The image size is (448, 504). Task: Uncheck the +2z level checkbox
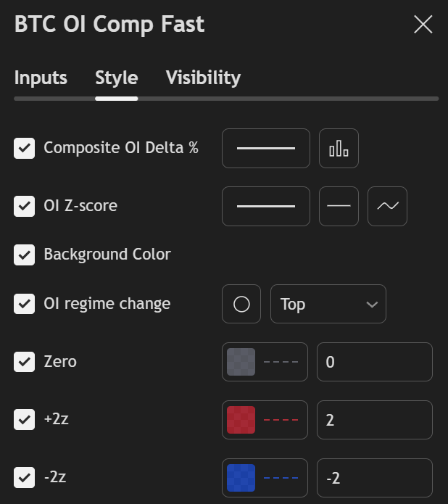click(24, 419)
